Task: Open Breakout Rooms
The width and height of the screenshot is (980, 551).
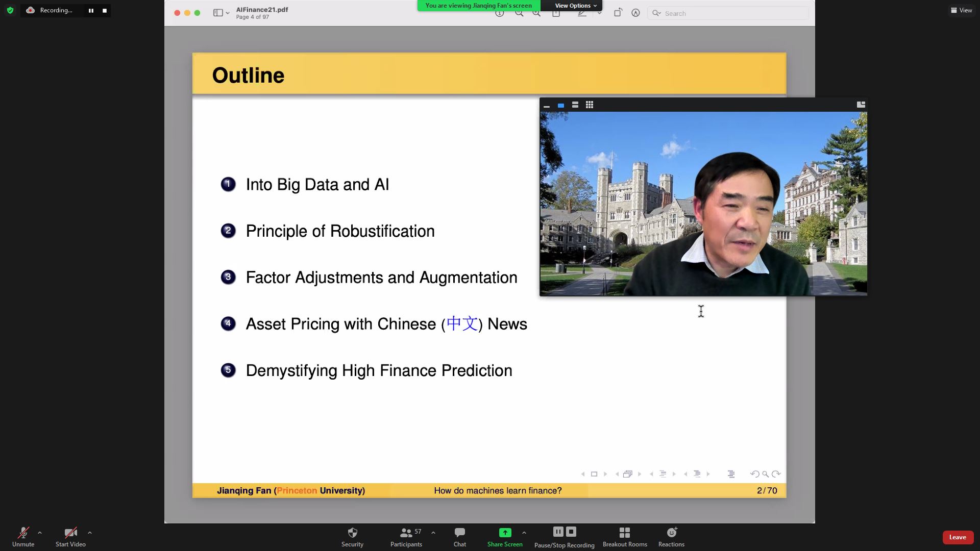Action: point(625,537)
